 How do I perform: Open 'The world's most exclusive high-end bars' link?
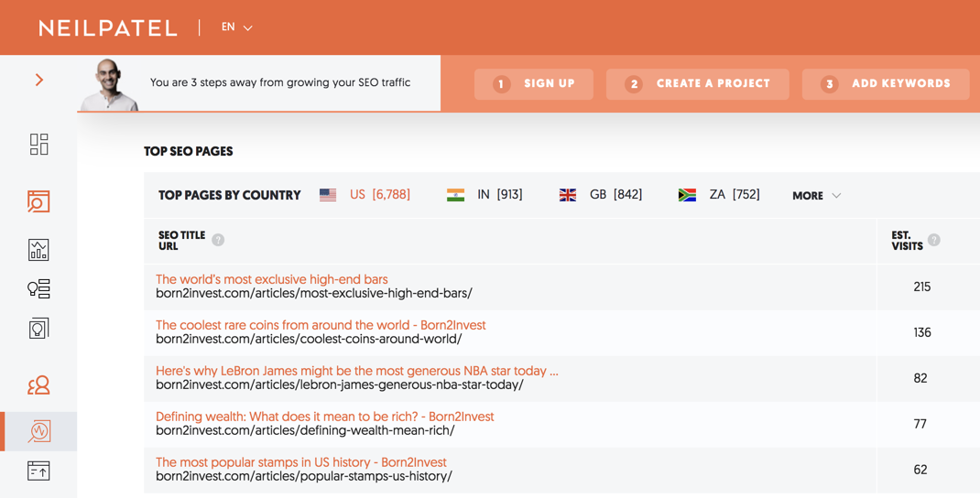[x=272, y=279]
